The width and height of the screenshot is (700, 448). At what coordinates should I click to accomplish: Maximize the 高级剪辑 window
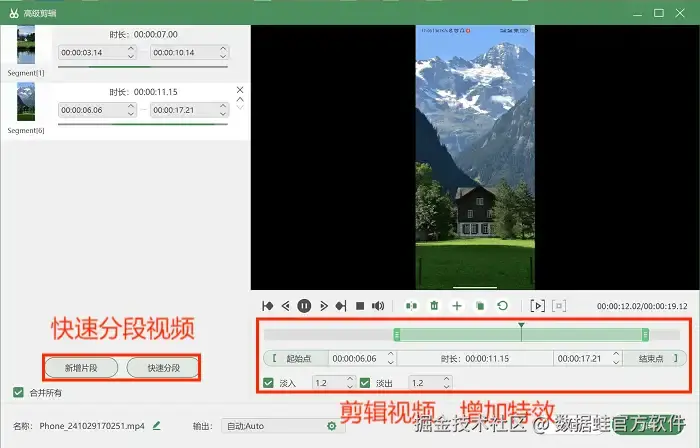[658, 13]
